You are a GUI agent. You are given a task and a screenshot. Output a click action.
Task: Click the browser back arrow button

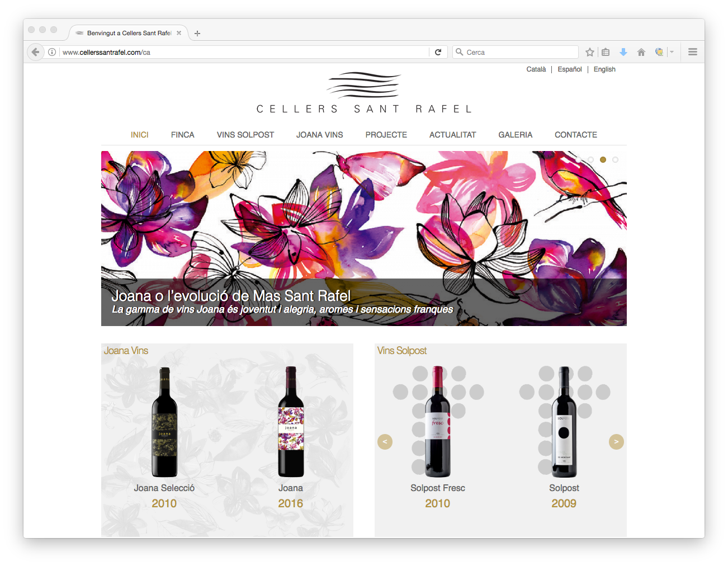tap(36, 52)
